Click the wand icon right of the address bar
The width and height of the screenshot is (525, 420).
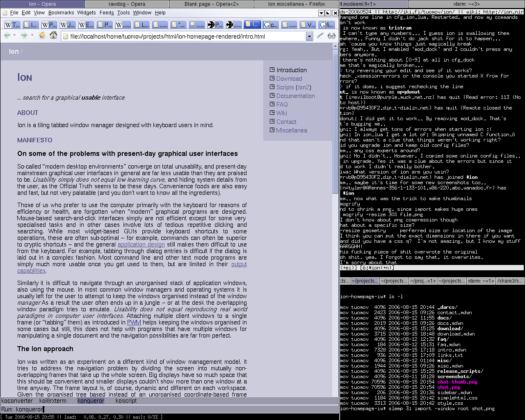click(x=320, y=36)
